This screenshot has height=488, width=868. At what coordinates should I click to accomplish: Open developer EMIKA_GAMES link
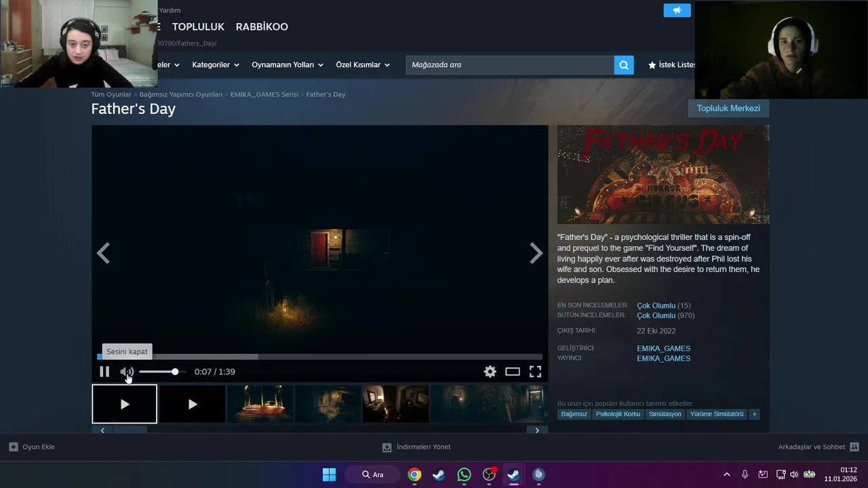coord(663,348)
